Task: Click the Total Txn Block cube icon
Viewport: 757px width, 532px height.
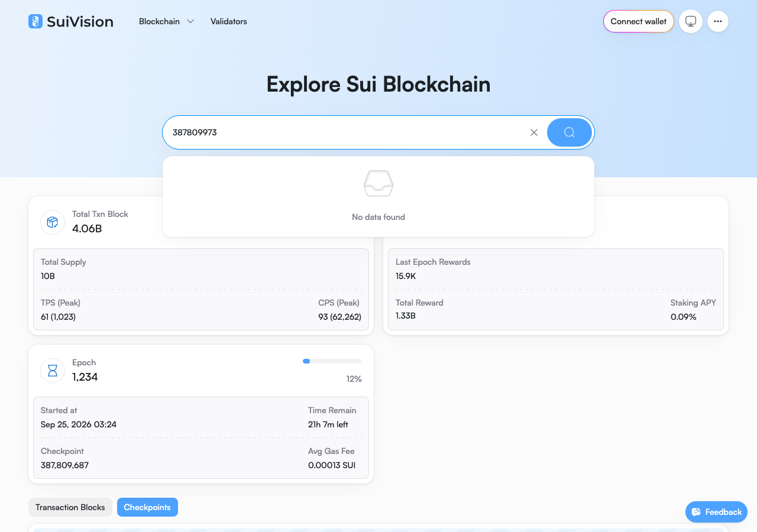Action: (x=53, y=222)
